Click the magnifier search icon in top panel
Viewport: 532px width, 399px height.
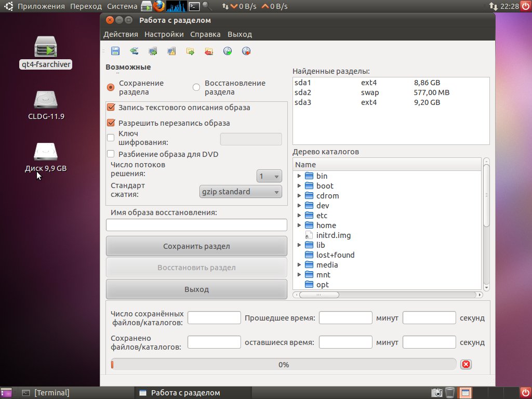(207, 6)
